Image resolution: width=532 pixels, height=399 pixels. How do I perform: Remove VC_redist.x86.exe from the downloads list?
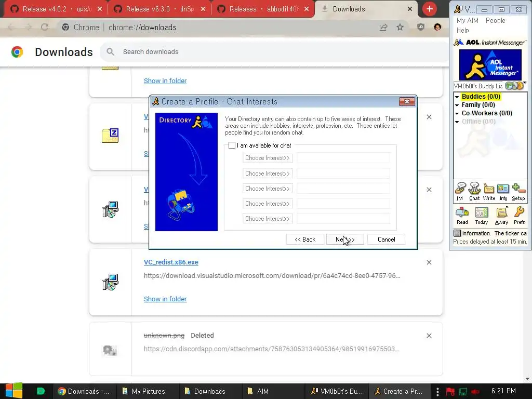coord(429,262)
